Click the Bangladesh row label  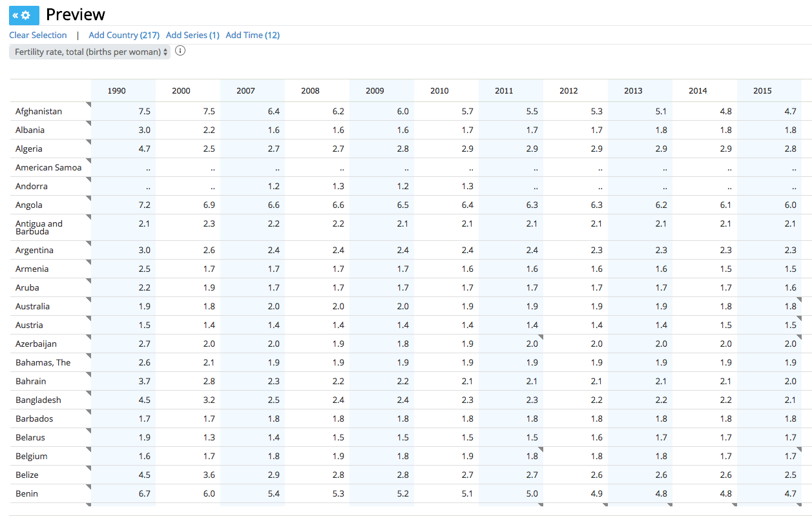click(x=38, y=400)
